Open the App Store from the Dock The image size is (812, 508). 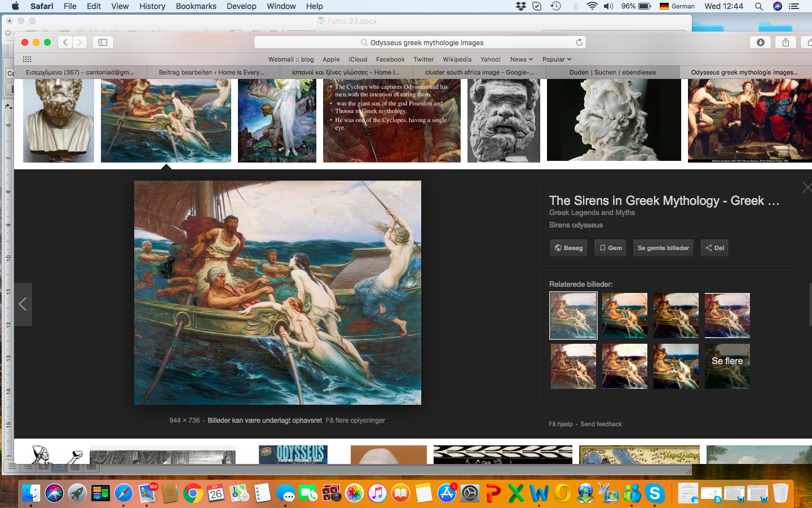point(447,493)
